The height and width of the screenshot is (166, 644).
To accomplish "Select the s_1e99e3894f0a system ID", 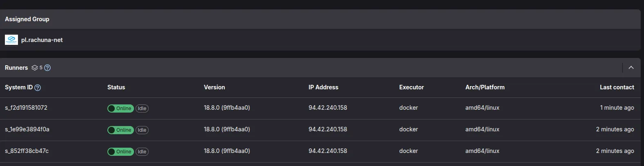I will click(27, 129).
